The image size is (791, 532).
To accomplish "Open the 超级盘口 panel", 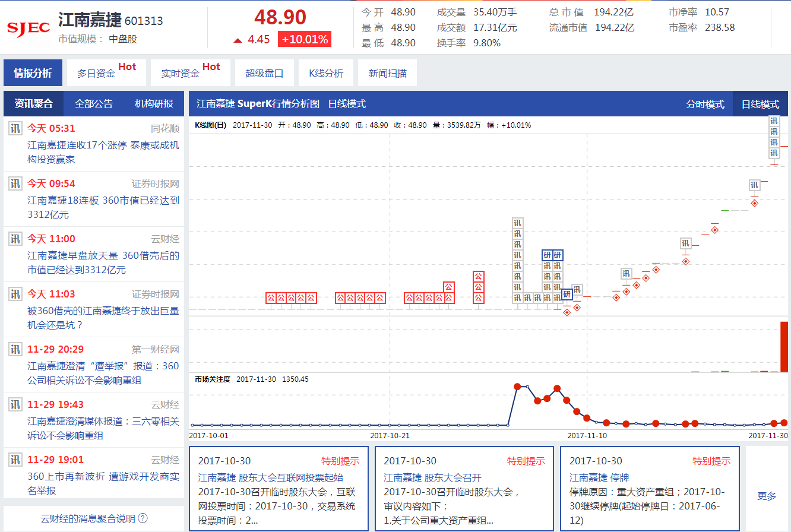I will [264, 72].
